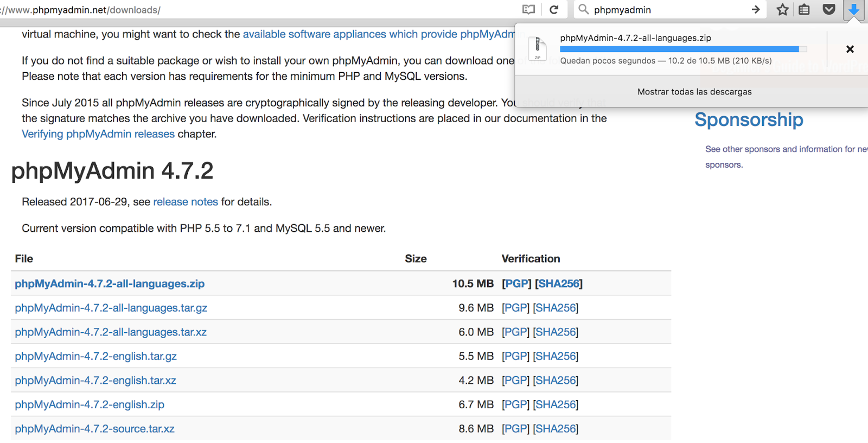Download phpMyAdmin-4.7.2-english.tar.gz
Screen dimensions: 868x443
[96, 356]
